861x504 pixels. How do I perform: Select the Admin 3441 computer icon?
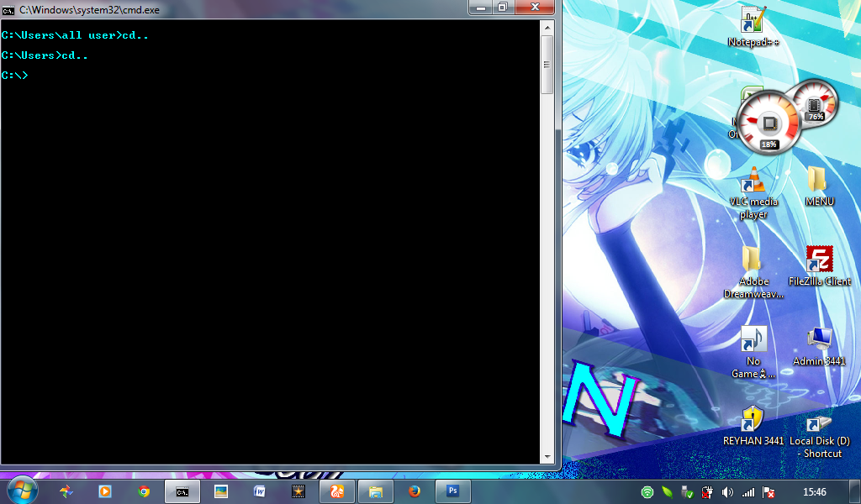point(819,346)
